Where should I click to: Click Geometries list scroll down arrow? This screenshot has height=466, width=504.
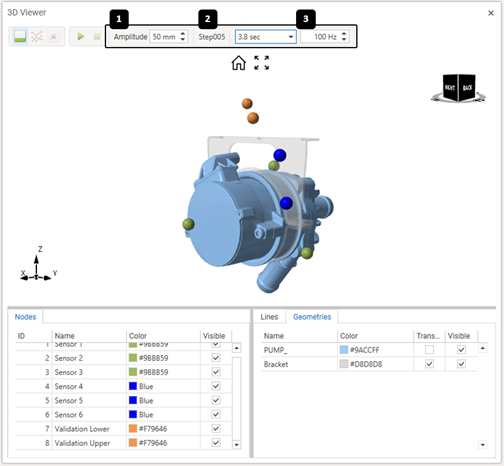pyautogui.click(x=482, y=444)
